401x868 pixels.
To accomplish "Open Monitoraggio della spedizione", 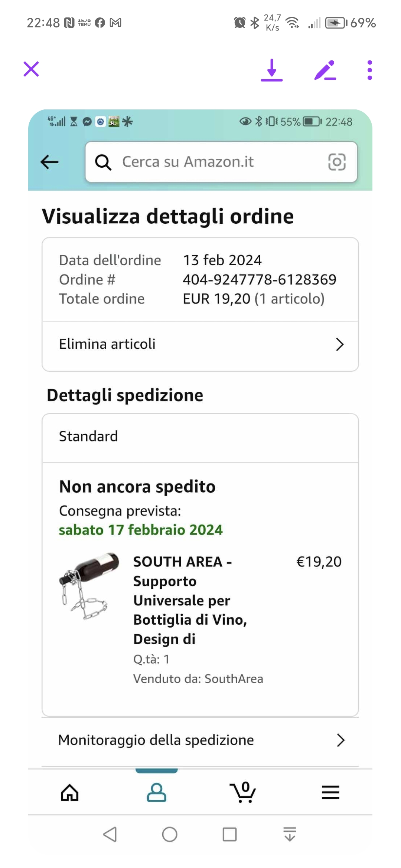I will 156,740.
